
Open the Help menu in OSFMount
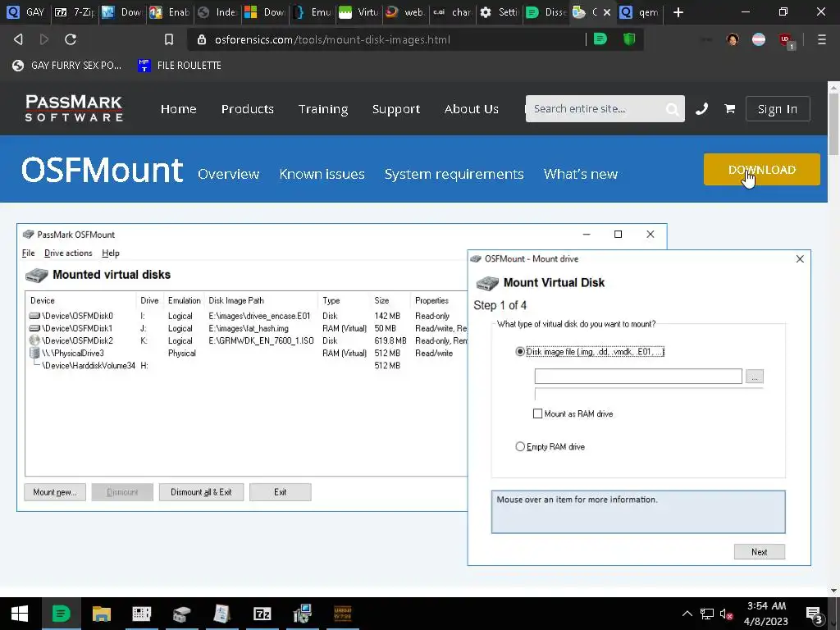(x=111, y=253)
